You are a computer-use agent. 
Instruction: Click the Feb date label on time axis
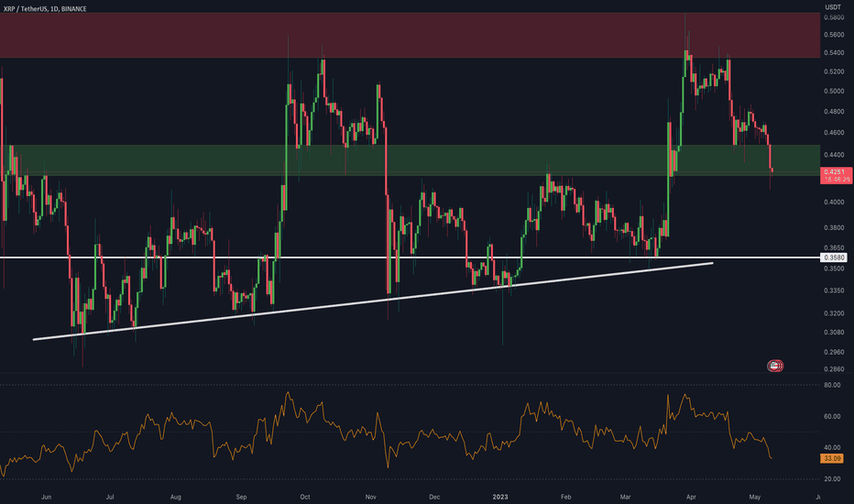point(566,497)
